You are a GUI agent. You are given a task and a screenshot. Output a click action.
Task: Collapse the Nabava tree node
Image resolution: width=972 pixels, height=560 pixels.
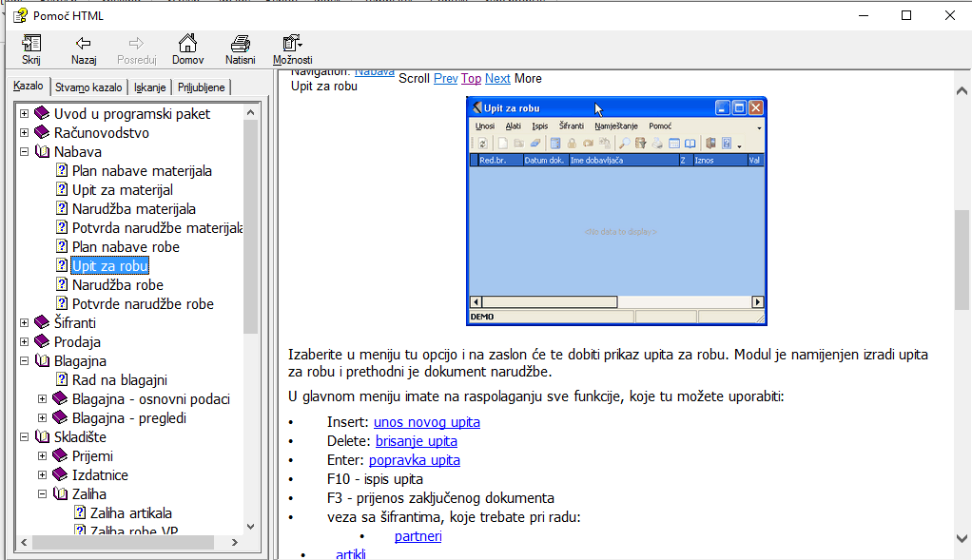coord(24,152)
